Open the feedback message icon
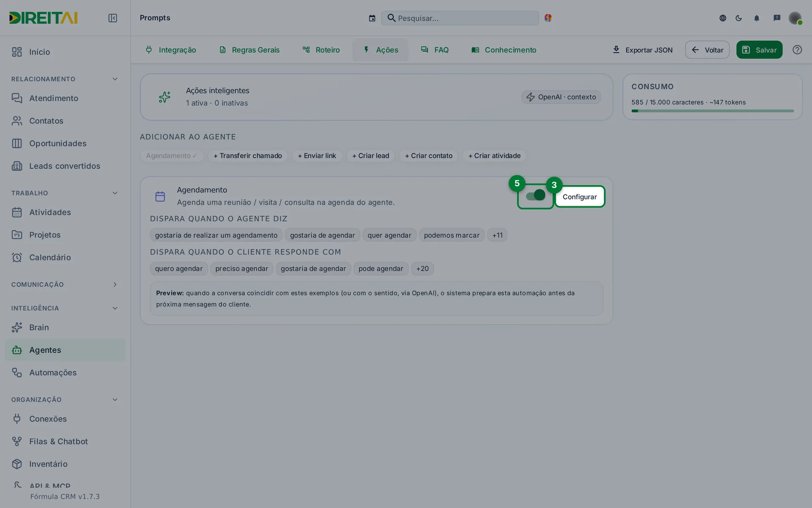This screenshot has height=508, width=812. pyautogui.click(x=777, y=18)
